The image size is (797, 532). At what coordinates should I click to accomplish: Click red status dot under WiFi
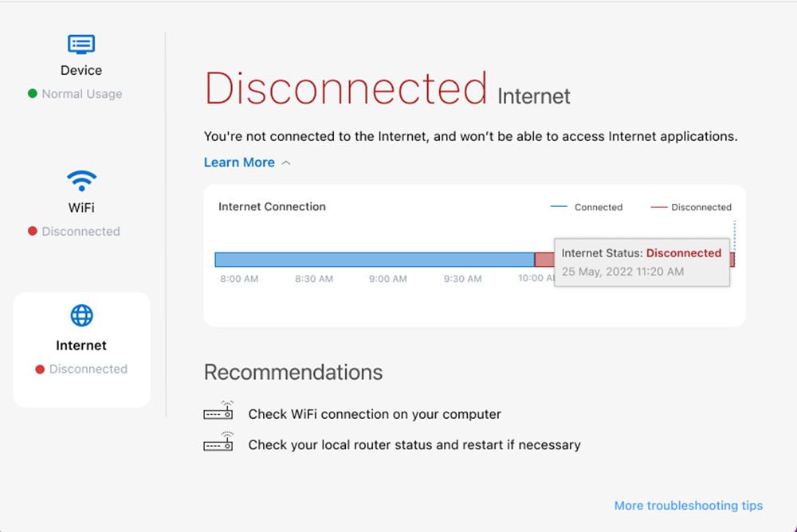point(33,231)
